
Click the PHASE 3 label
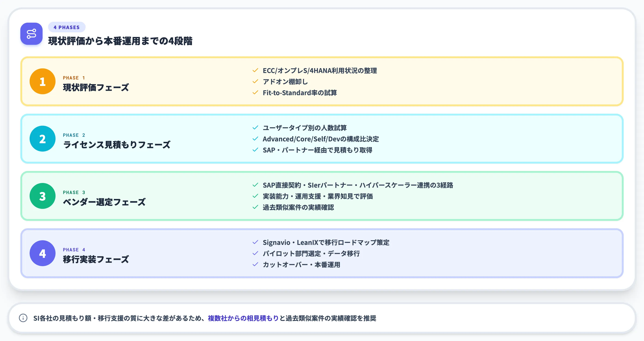(x=74, y=192)
